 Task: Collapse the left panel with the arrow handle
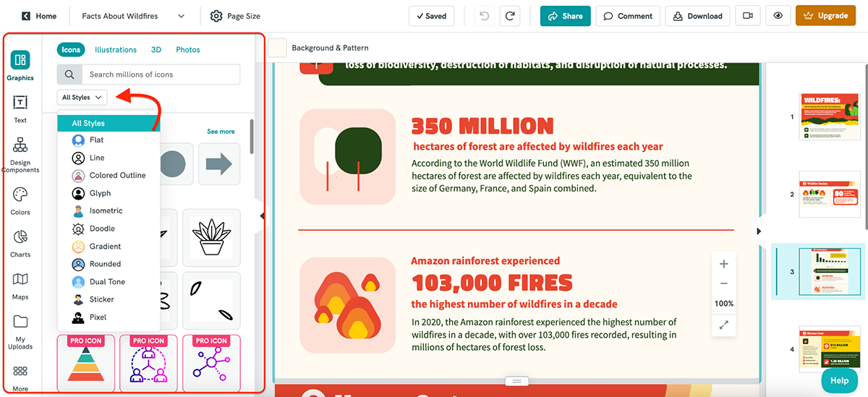click(x=263, y=215)
